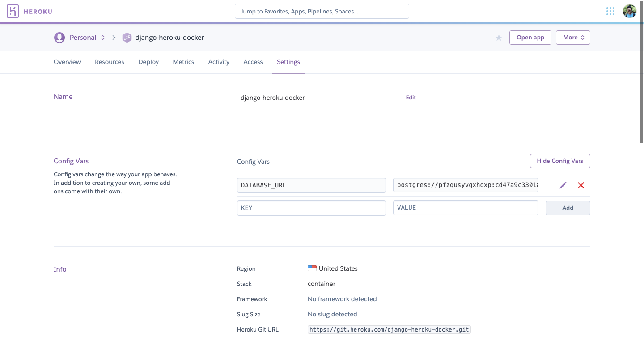Click the KEY input field
This screenshot has width=644, height=353.
coord(311,208)
